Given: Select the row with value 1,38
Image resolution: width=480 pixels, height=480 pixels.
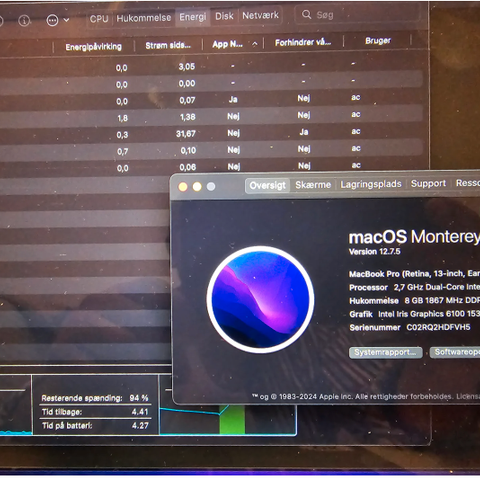Looking at the screenshot, I should pos(212,116).
